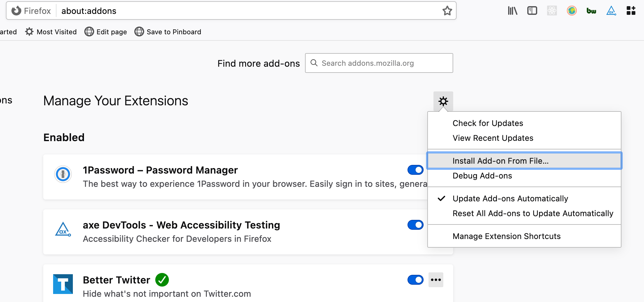Click the axe DevTools extension card icon
Viewport: 644px width, 302px height.
point(63,229)
